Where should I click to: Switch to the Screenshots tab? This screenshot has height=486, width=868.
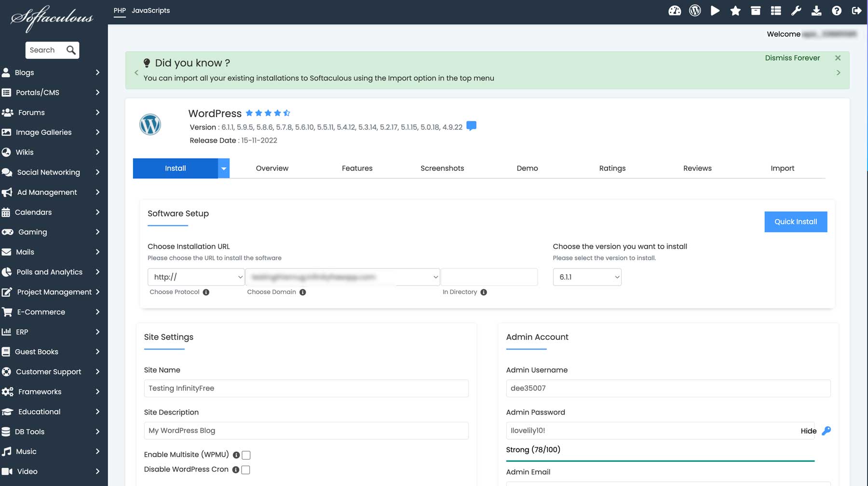pyautogui.click(x=442, y=168)
